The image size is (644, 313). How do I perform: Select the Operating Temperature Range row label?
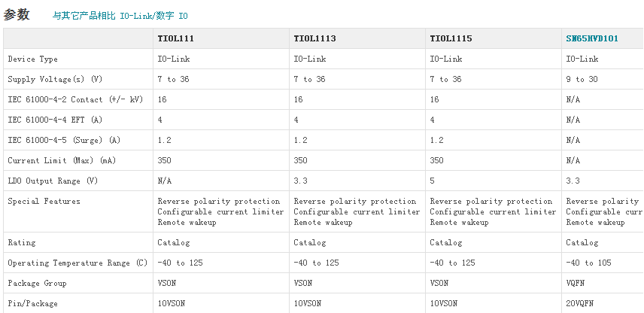pyautogui.click(x=77, y=263)
